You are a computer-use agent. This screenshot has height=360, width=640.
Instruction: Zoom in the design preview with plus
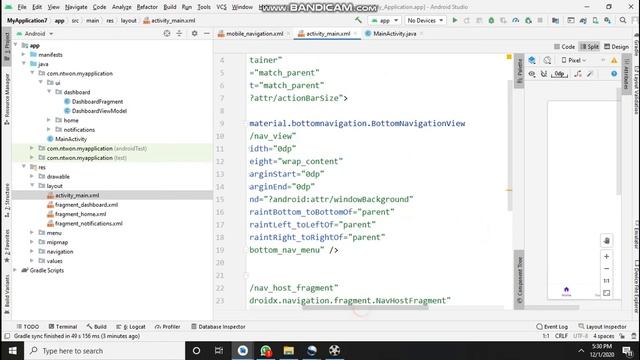pos(607,256)
